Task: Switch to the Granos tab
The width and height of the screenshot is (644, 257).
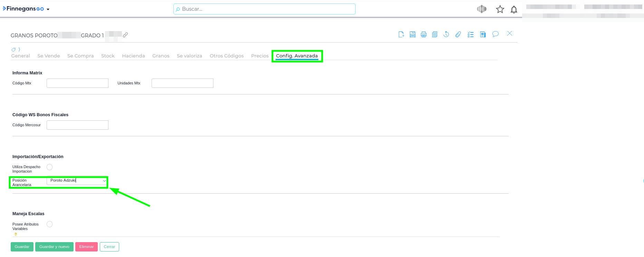Action: pyautogui.click(x=161, y=56)
